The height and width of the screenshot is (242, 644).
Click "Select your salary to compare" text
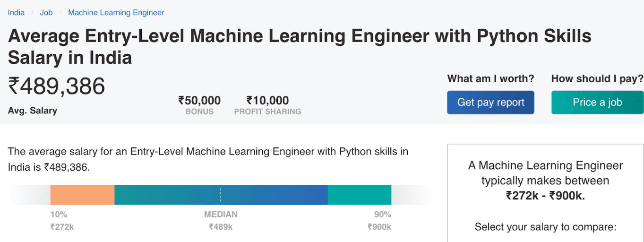pyautogui.click(x=545, y=227)
